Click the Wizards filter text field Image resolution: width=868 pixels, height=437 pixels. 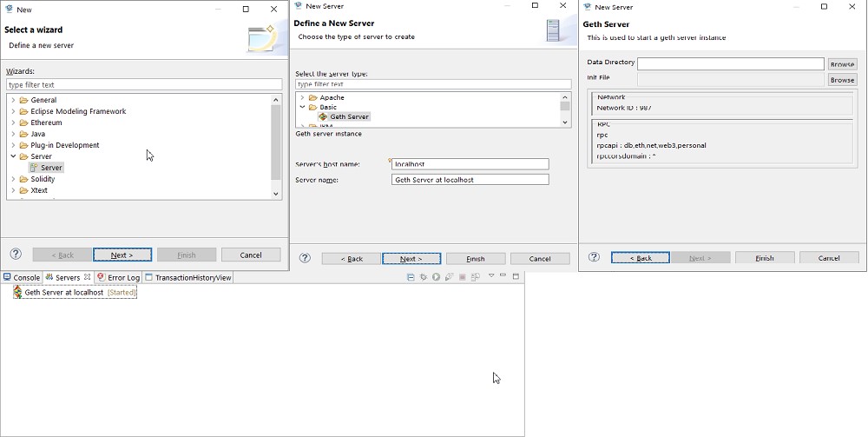coord(144,85)
